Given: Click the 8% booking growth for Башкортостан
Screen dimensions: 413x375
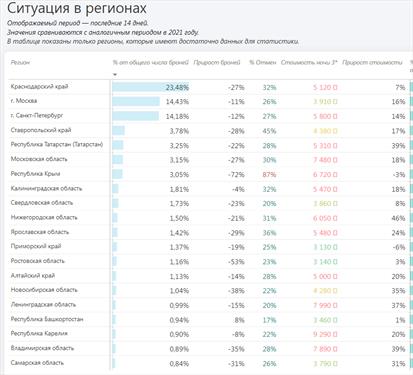Looking at the screenshot, I should point(239,320).
